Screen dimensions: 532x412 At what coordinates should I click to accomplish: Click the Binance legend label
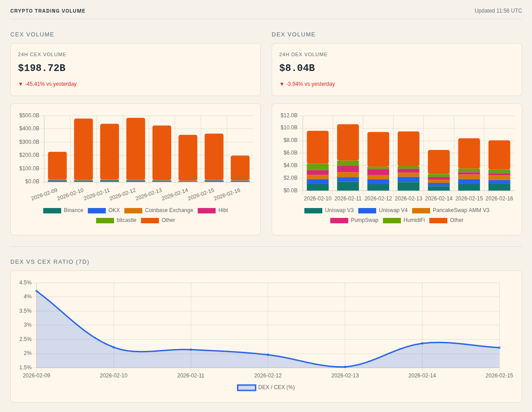(x=74, y=210)
